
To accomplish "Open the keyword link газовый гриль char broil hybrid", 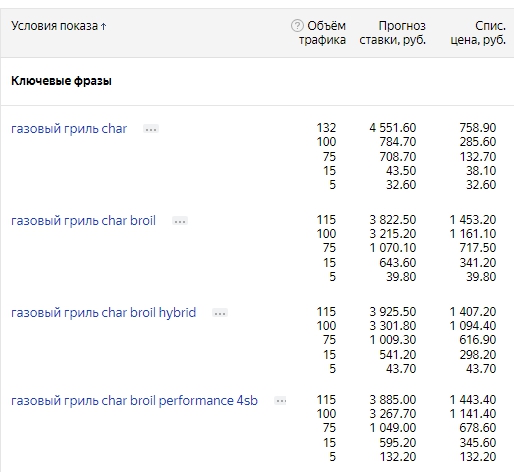I will click(x=103, y=313).
